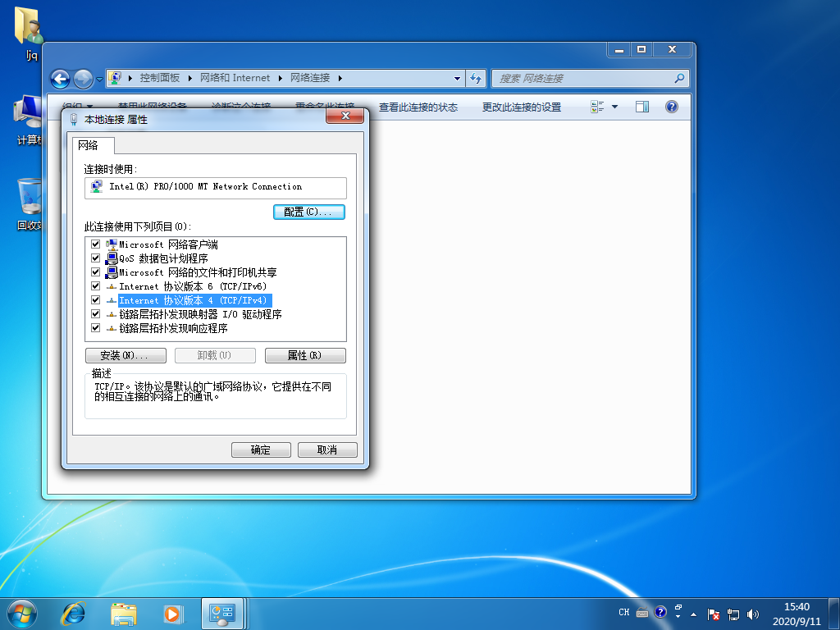The width and height of the screenshot is (840, 630).
Task: Launch Windows Media Player from the taskbar
Action: [x=172, y=613]
